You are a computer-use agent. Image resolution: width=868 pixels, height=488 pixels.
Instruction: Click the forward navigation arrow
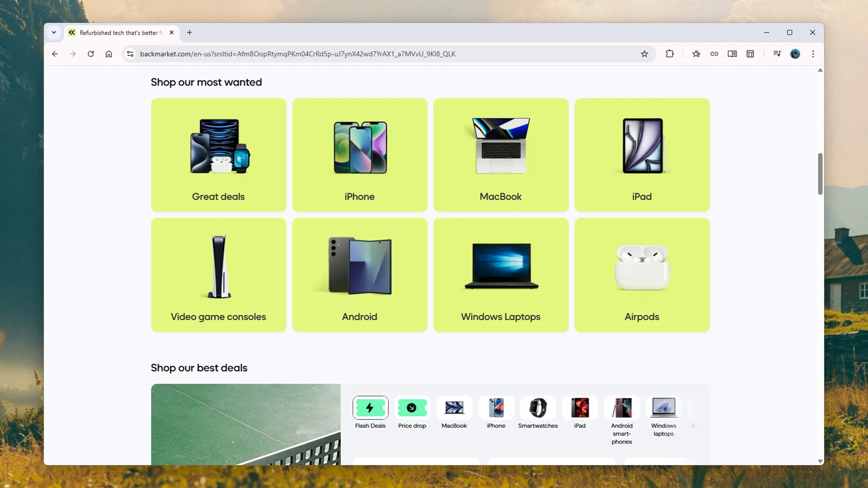73,54
